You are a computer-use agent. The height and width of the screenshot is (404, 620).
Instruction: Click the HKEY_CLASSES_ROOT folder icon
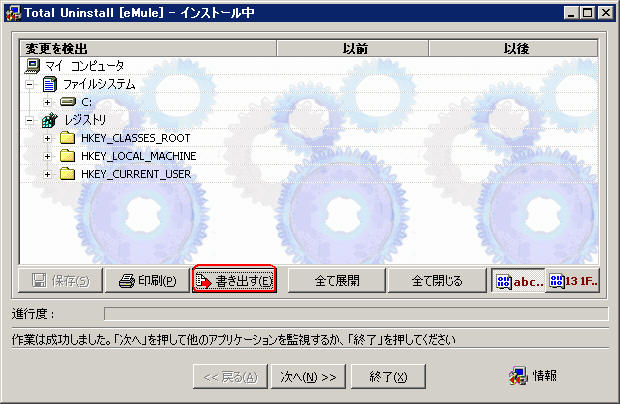point(68,138)
